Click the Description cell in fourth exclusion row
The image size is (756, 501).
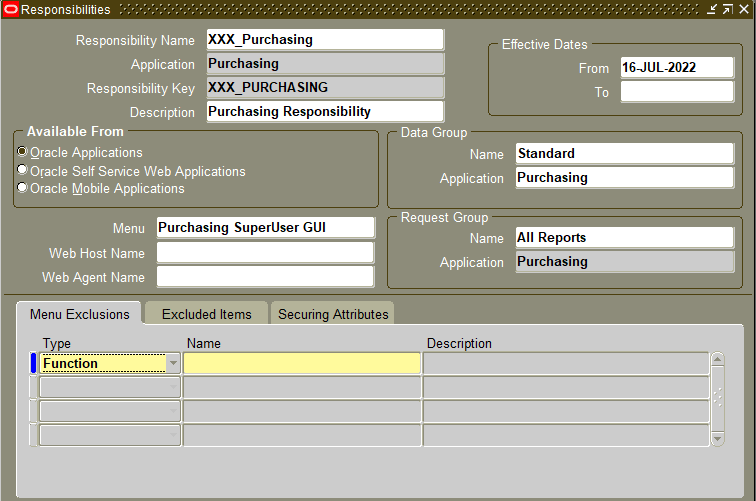[x=566, y=435]
